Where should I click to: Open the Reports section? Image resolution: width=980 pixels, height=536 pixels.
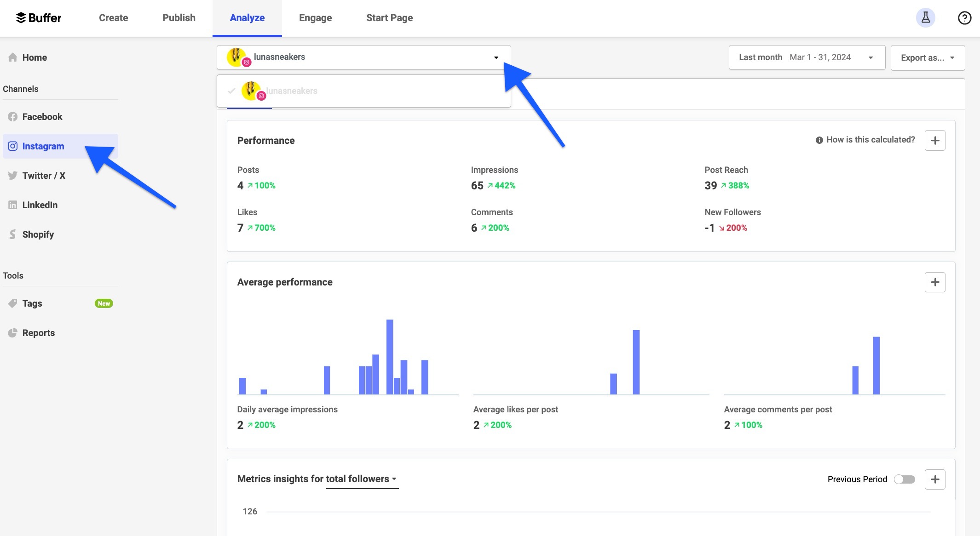(39, 332)
